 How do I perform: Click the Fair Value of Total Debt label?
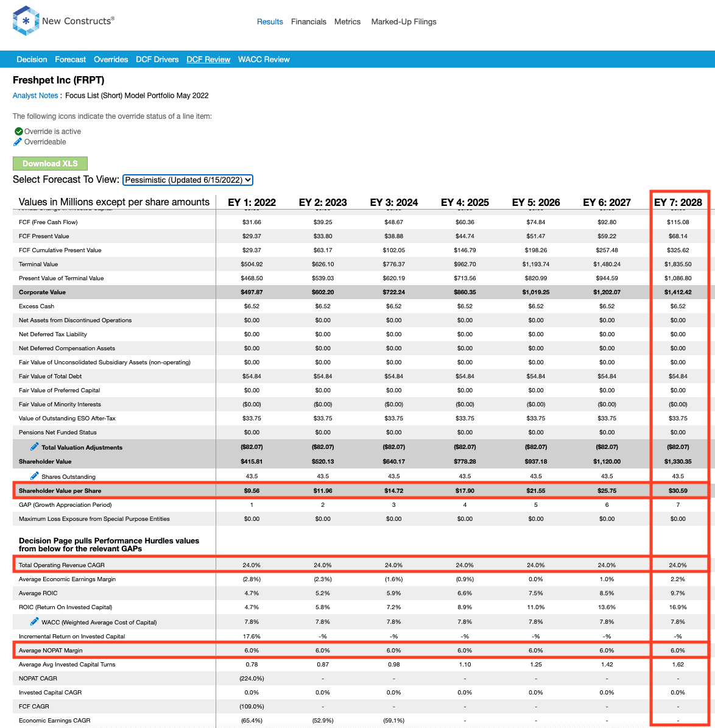50,376
